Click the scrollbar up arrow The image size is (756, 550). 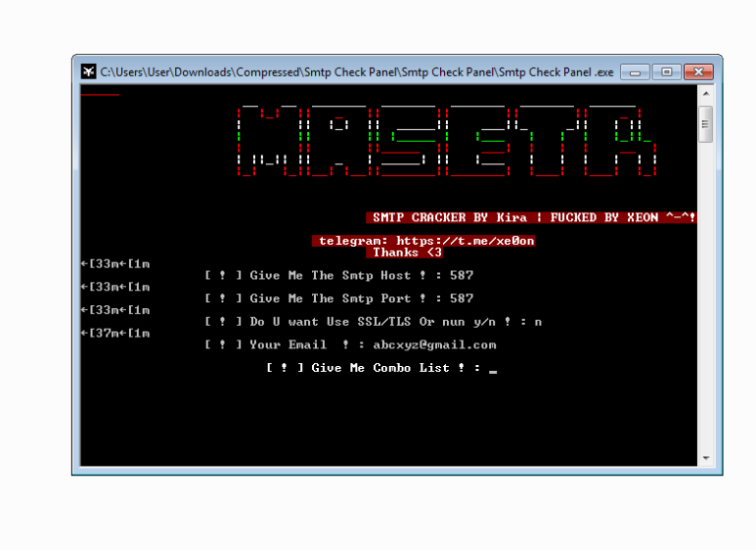(x=706, y=93)
